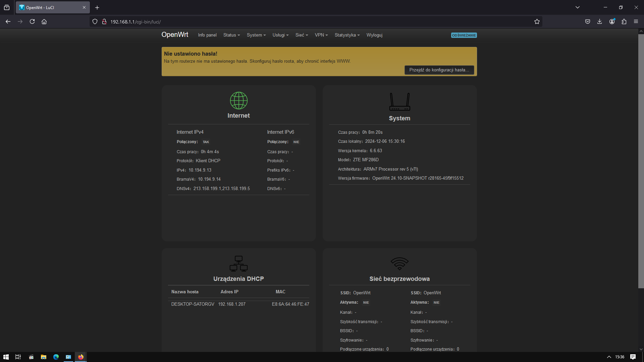Click the model value ZTE MF286D
This screenshot has height=362, width=644.
[x=366, y=160]
